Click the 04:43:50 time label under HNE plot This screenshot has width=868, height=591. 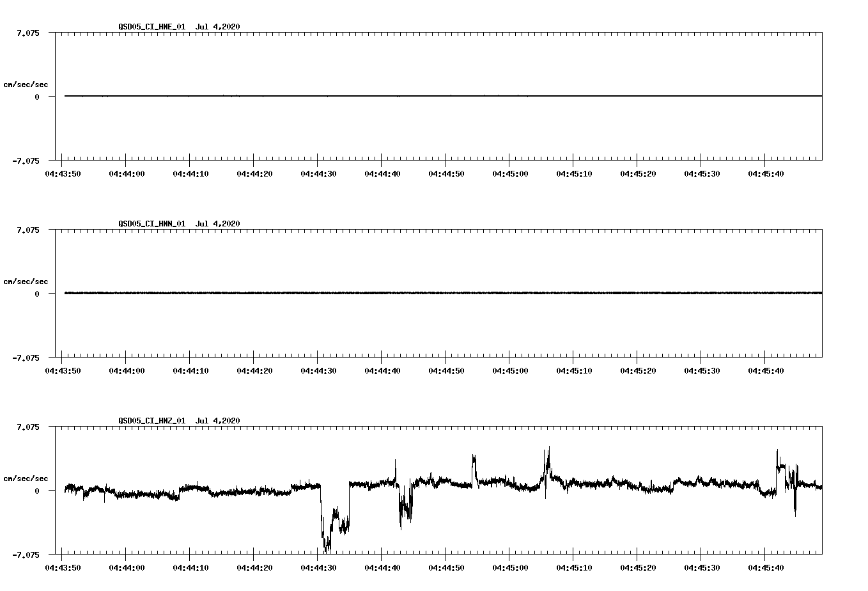coord(63,173)
